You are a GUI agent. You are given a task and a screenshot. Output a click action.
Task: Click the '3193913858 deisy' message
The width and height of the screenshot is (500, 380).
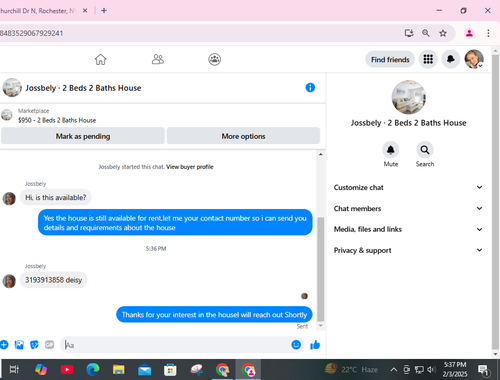point(54,280)
